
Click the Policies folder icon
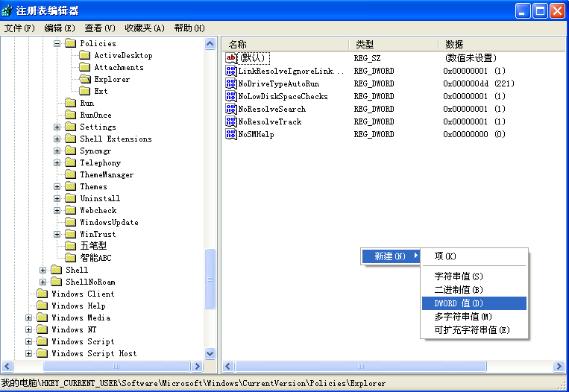(x=70, y=43)
